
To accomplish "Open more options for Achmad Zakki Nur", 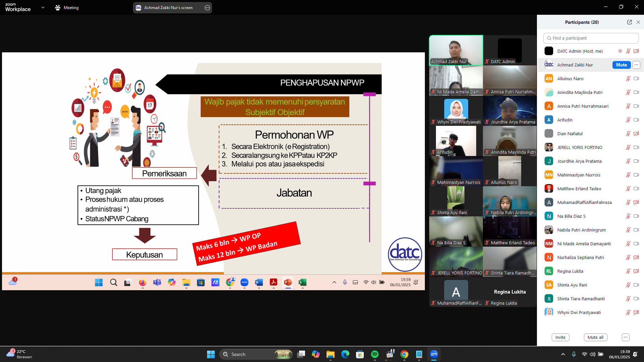I will point(636,65).
